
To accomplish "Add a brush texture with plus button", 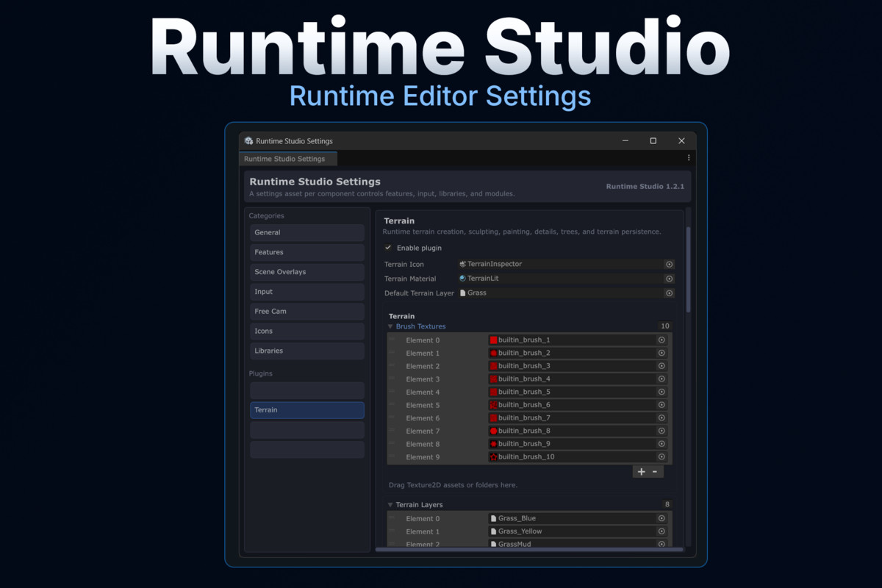I will coord(641,472).
